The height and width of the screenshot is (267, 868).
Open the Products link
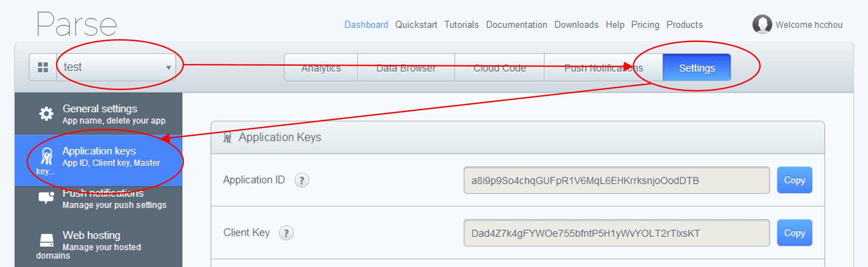coord(684,25)
